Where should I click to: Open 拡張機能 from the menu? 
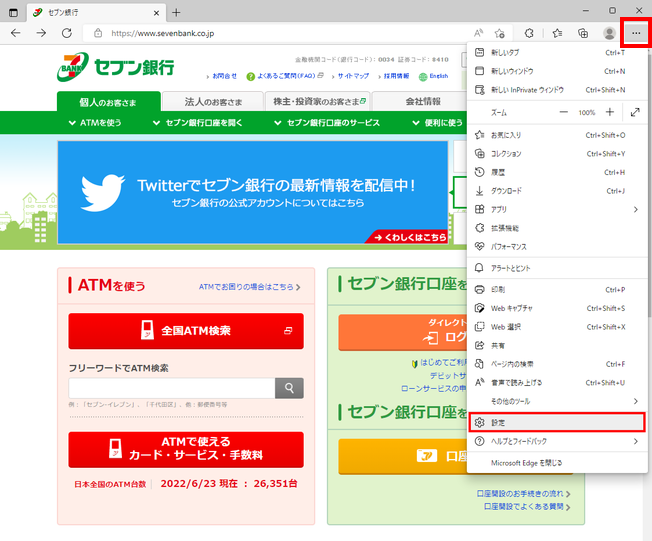(x=557, y=228)
